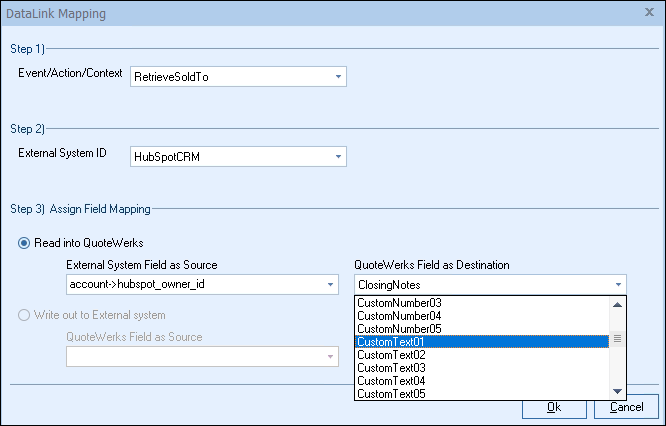Click the list scrollbar up arrow
The width and height of the screenshot is (666, 426).
point(618,304)
